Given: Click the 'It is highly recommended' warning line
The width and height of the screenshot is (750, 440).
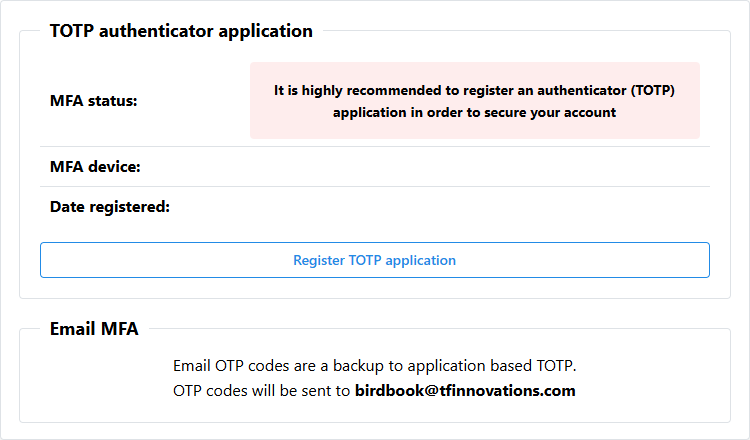Looking at the screenshot, I should 474,90.
